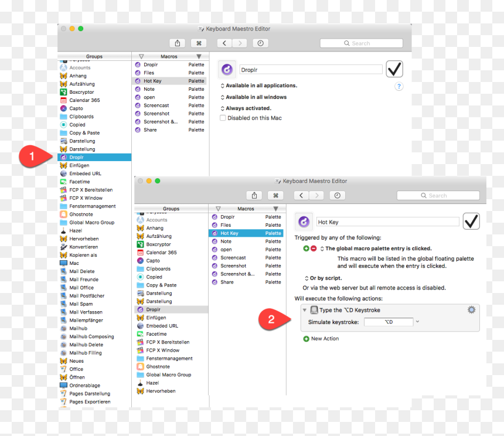Click the New Action label

pos(325,339)
